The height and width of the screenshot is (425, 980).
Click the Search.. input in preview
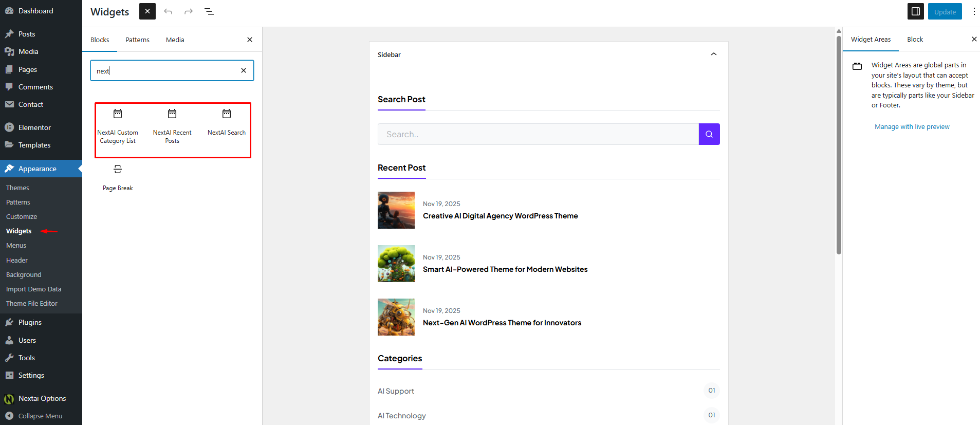tap(538, 134)
